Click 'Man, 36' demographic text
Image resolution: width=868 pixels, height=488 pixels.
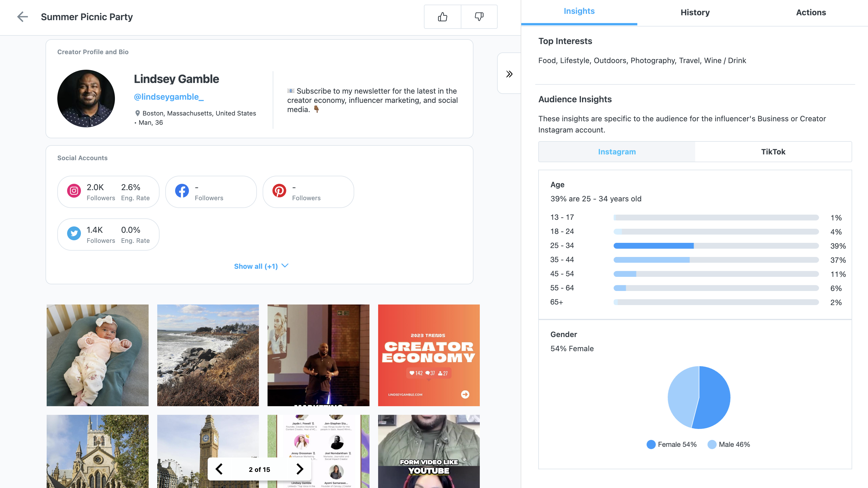point(151,123)
